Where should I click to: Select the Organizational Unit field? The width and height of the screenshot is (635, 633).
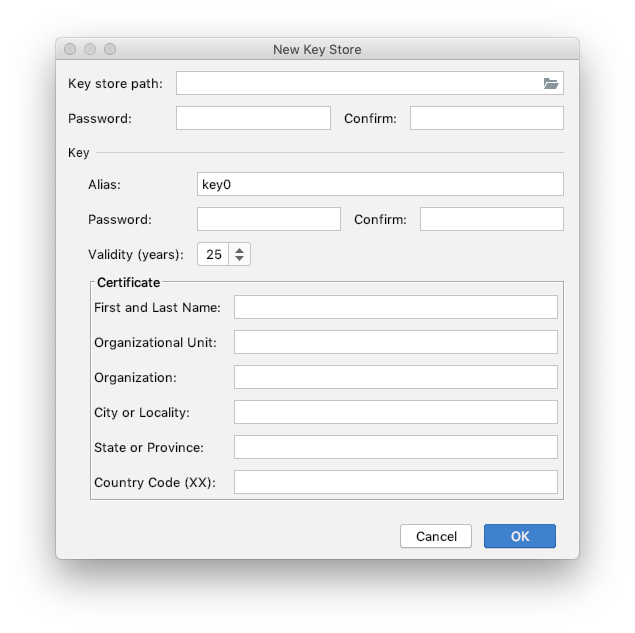(x=395, y=342)
